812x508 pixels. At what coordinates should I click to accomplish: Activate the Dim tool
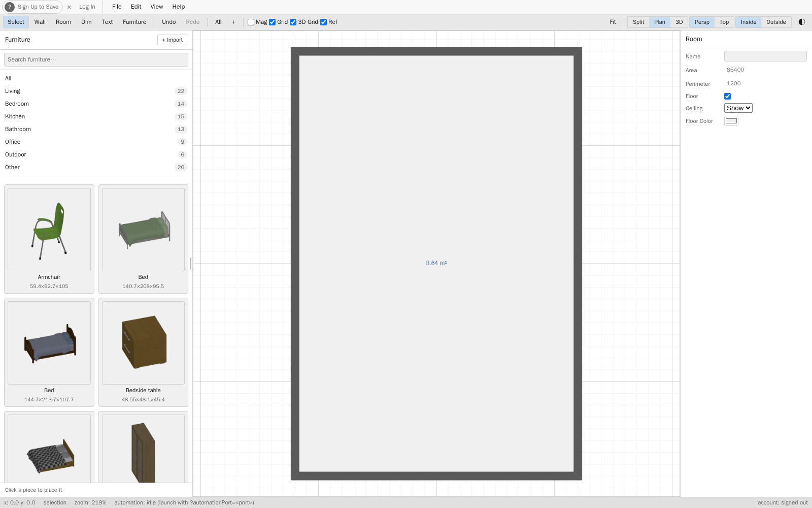pyautogui.click(x=86, y=22)
